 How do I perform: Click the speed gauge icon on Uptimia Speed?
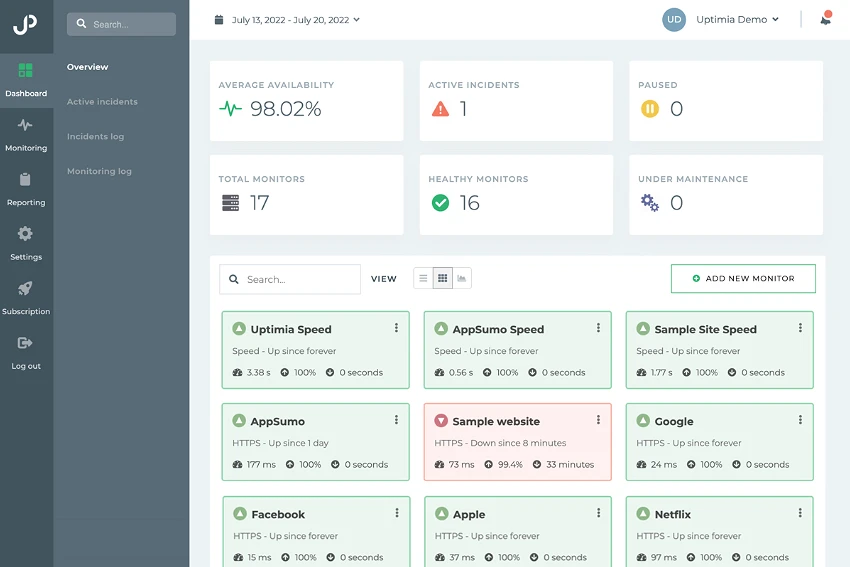click(237, 372)
